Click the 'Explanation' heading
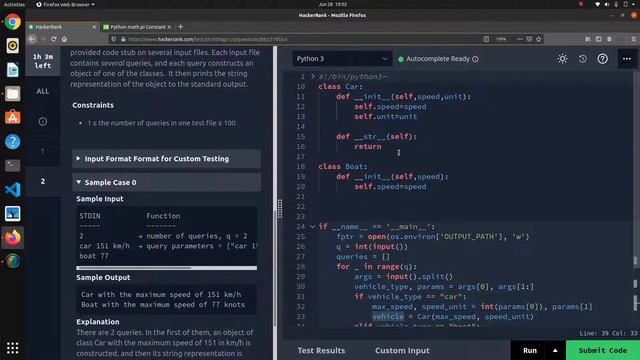Viewport: 640px width, 360px height. coord(98,322)
